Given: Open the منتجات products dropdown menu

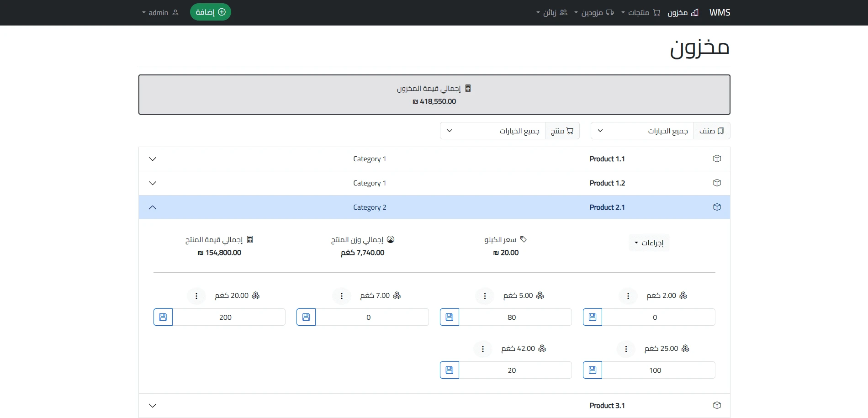Looking at the screenshot, I should [640, 12].
